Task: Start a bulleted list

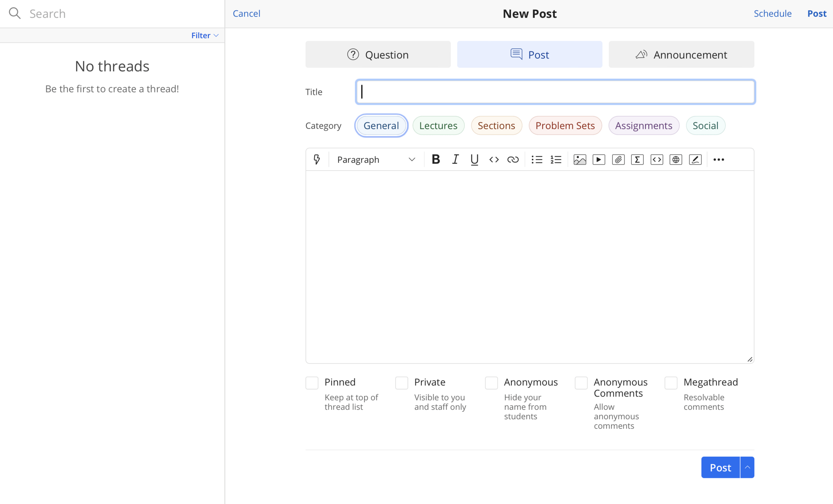Action: point(537,159)
